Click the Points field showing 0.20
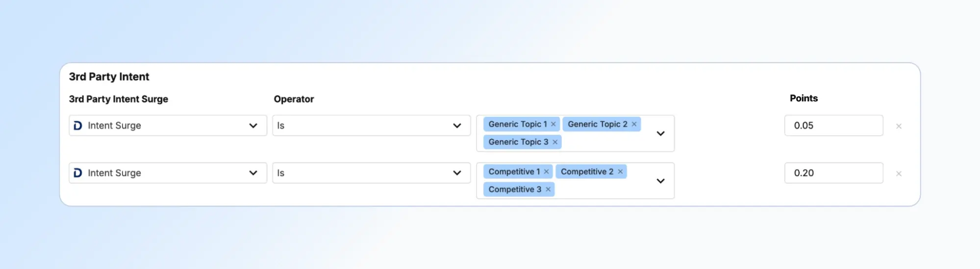Image resolution: width=980 pixels, height=269 pixels. coord(833,173)
